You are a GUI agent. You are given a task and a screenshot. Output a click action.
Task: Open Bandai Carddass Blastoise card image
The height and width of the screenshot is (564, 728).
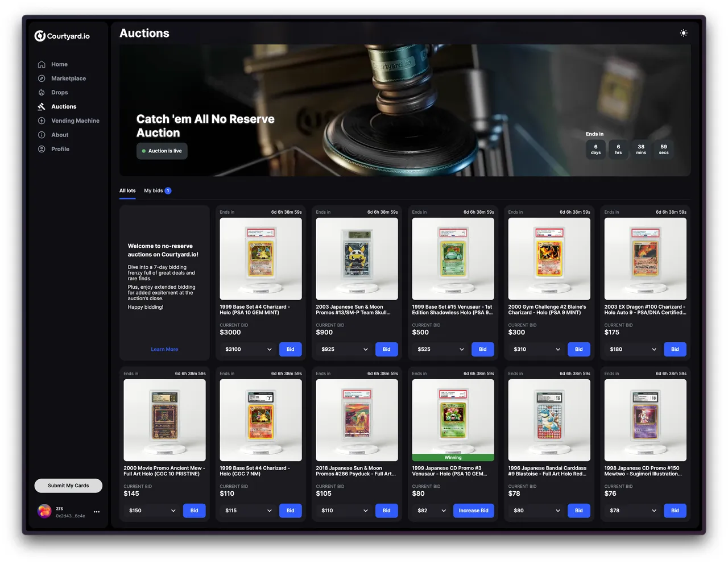tap(549, 420)
